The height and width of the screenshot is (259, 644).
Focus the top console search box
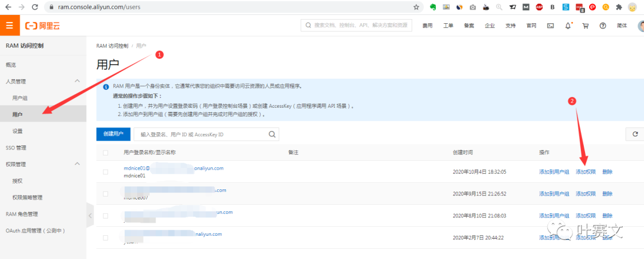356,26
